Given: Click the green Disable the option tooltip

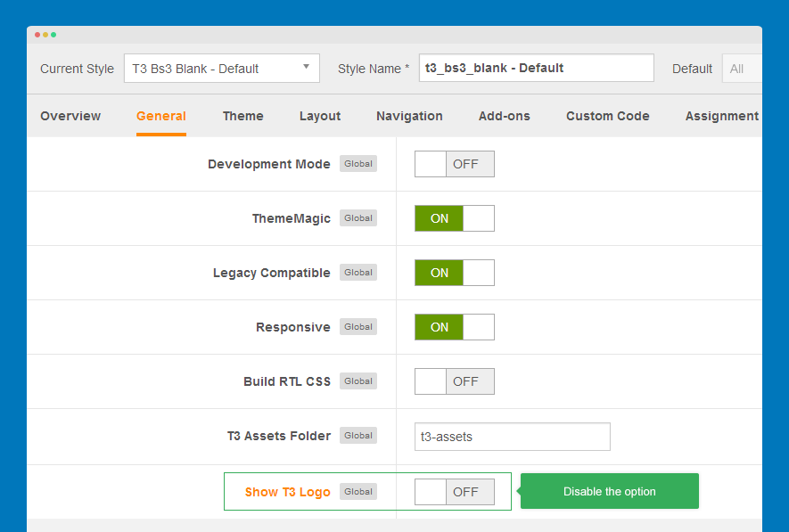Looking at the screenshot, I should 610,491.
